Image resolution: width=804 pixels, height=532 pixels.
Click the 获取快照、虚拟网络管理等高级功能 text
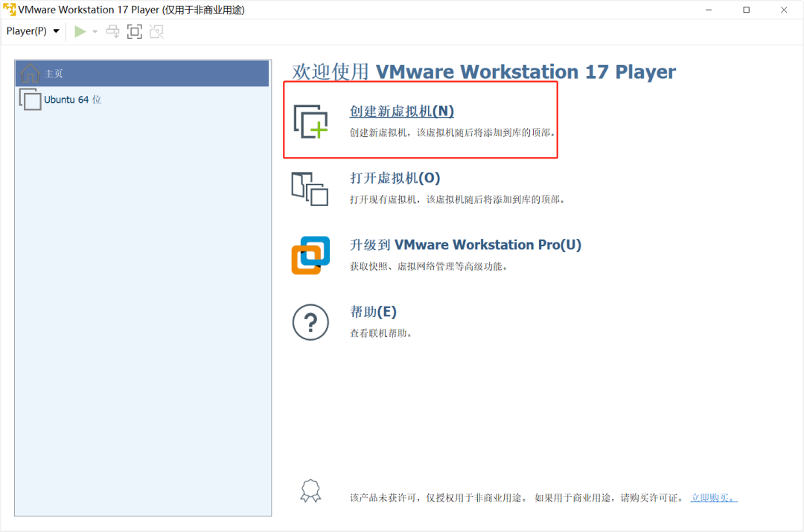[429, 266]
